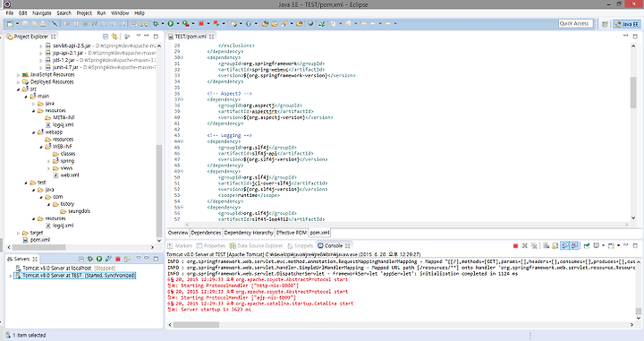The height and width of the screenshot is (341, 644).
Task: Click the web browser globe icon in toolbar
Action: click(x=310, y=24)
